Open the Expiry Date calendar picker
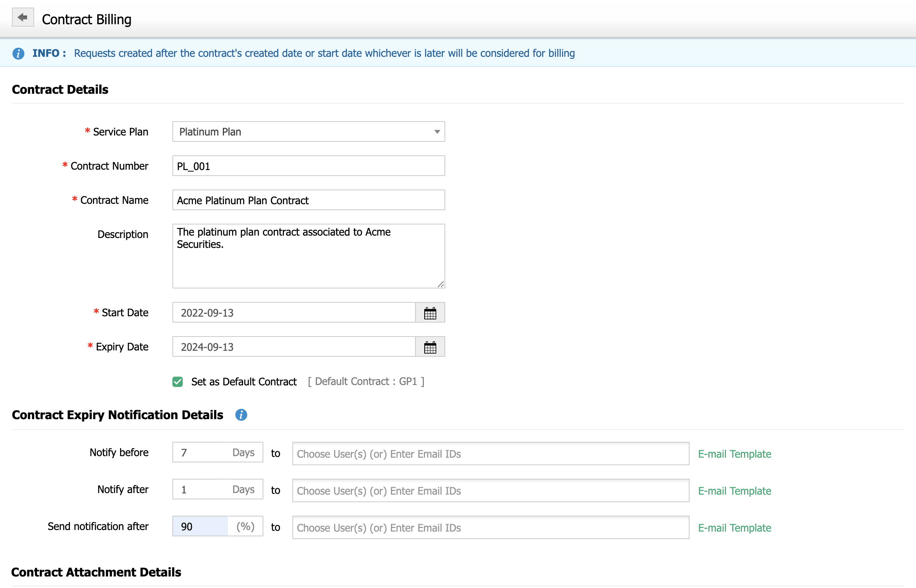916x588 pixels. [430, 347]
